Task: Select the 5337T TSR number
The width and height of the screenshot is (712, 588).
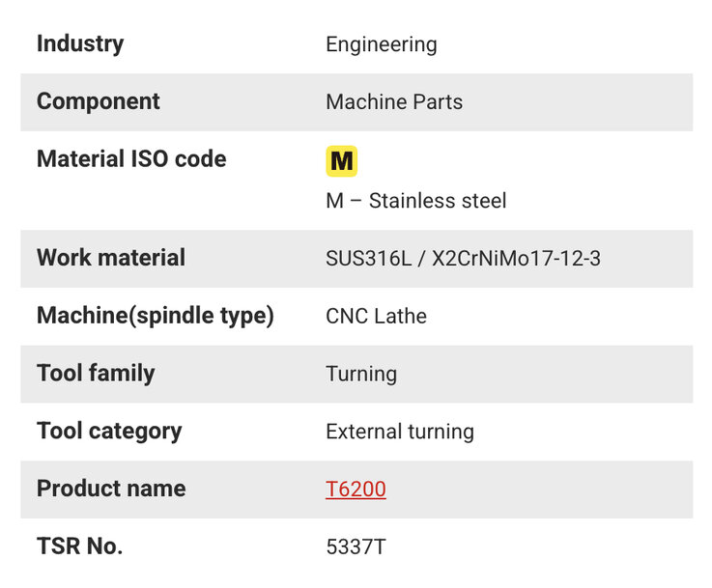Action: click(356, 547)
